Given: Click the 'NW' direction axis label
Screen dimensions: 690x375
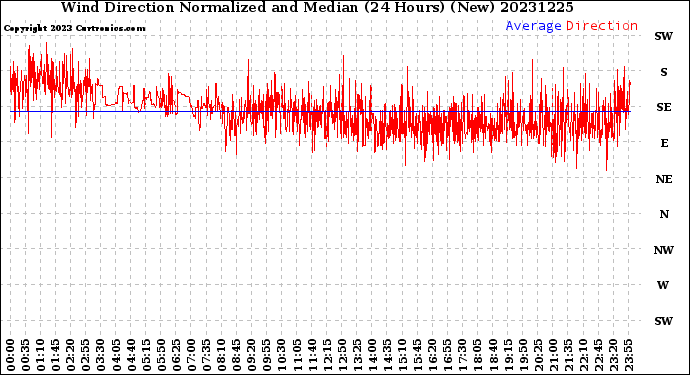Looking at the screenshot, I should pos(664,250).
